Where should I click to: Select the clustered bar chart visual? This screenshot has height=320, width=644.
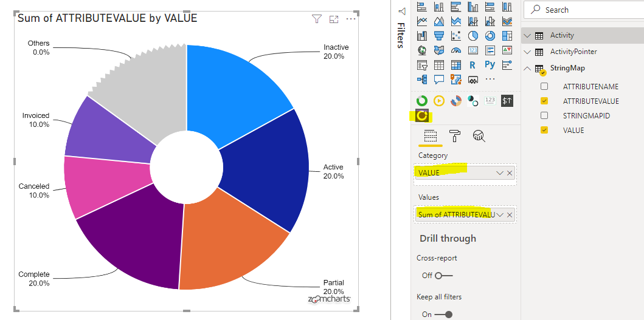click(456, 7)
